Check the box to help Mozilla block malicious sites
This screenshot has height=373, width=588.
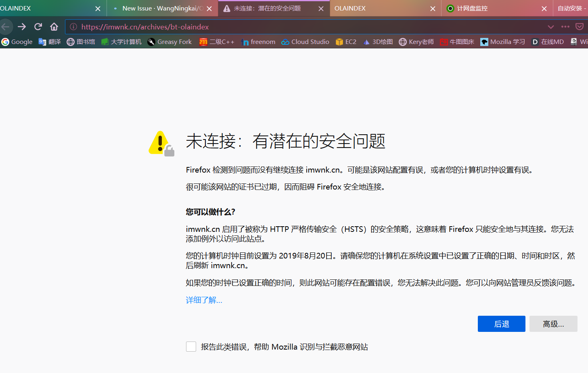191,346
